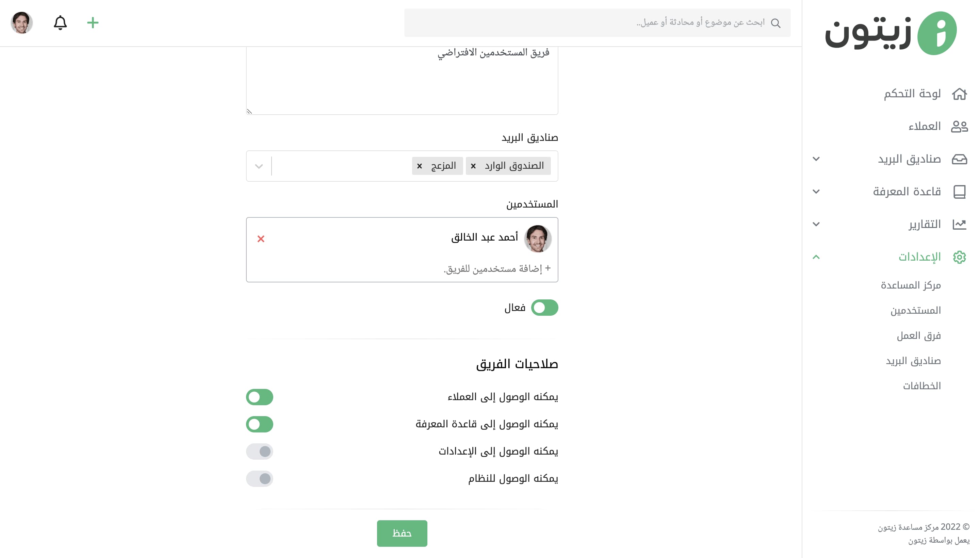This screenshot has height=558, width=980.
Task: Expand the التقارير sidebar section
Action: point(816,224)
